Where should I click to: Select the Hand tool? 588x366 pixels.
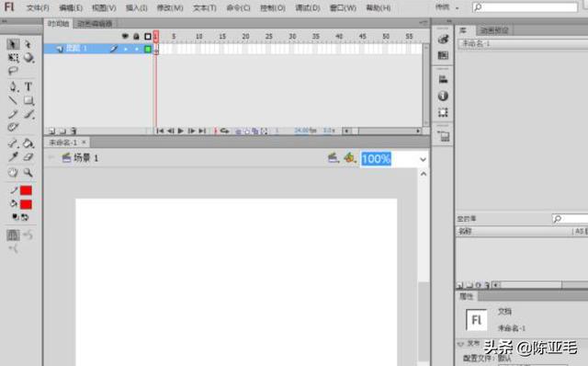[13, 172]
